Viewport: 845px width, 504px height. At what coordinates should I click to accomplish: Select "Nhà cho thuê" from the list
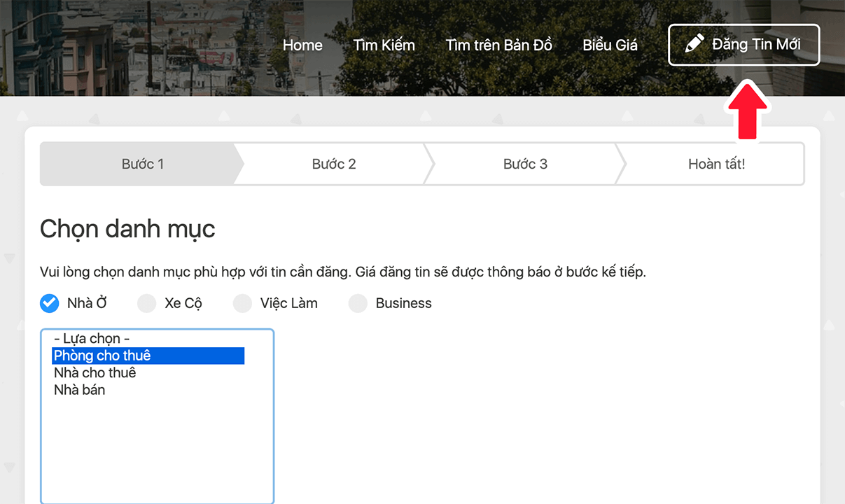(x=95, y=372)
